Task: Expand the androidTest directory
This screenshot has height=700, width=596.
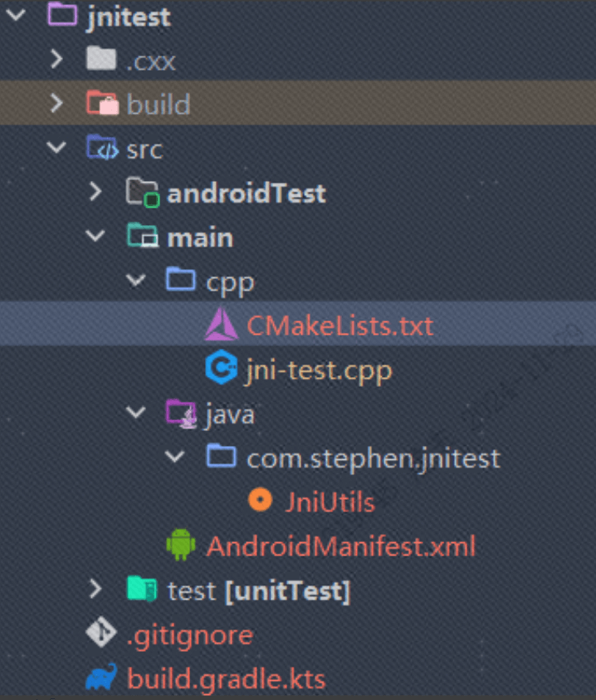Action: pyautogui.click(x=95, y=193)
